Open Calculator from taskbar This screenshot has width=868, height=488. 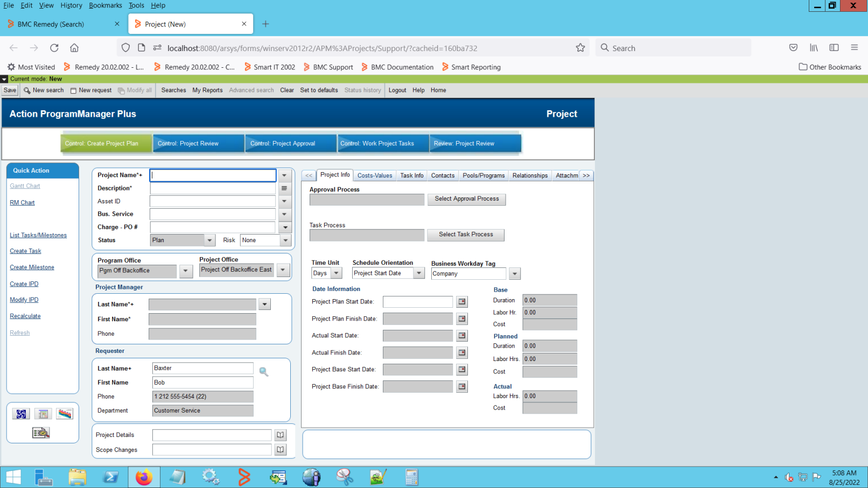tap(412, 477)
